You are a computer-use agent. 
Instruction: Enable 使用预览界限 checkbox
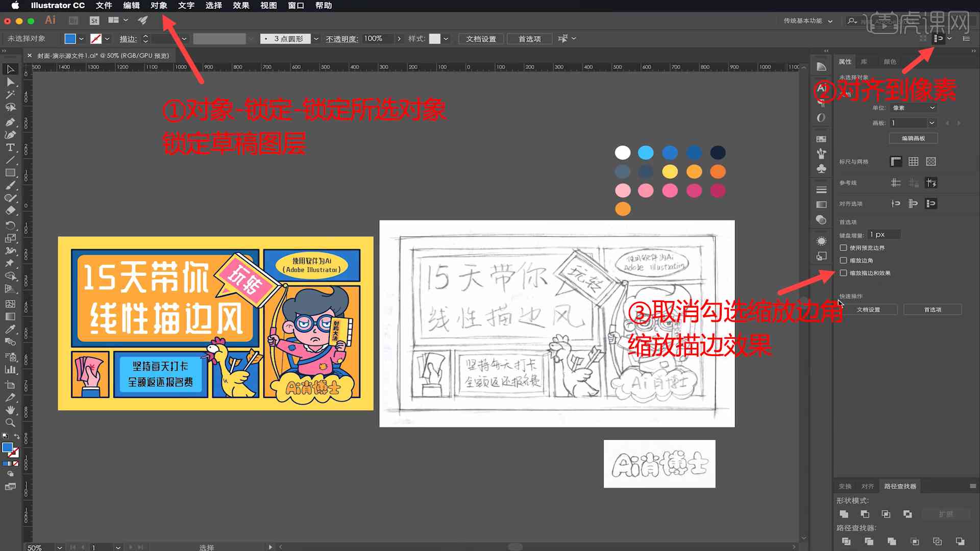[843, 247]
